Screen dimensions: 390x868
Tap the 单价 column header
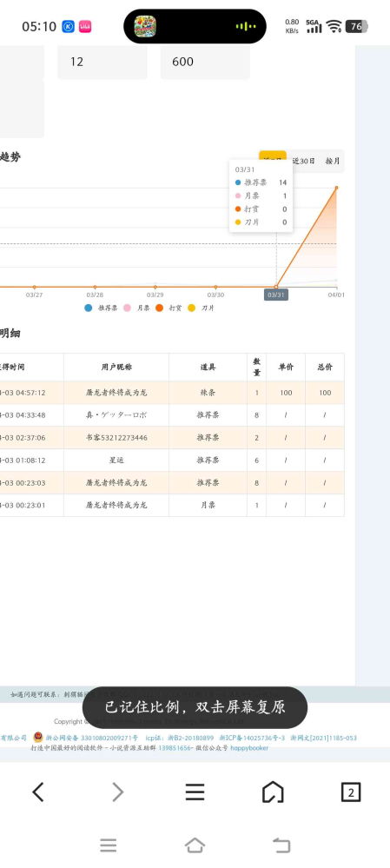click(x=286, y=367)
